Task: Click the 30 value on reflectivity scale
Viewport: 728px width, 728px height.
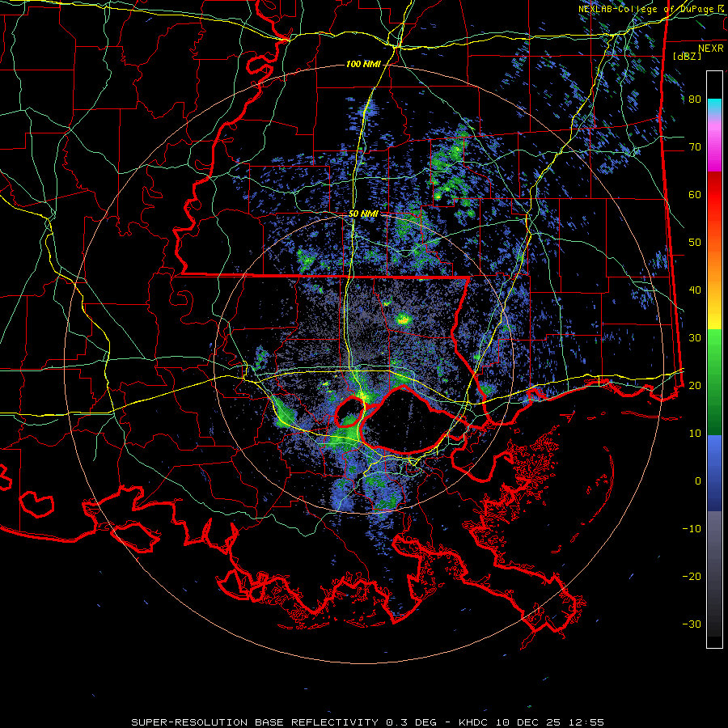Action: pos(695,338)
